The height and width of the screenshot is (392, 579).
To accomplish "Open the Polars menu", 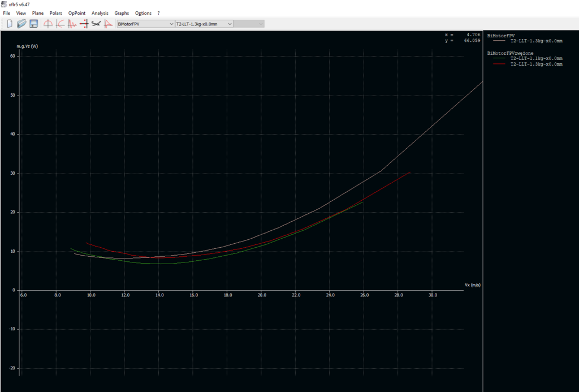I will coord(56,12).
